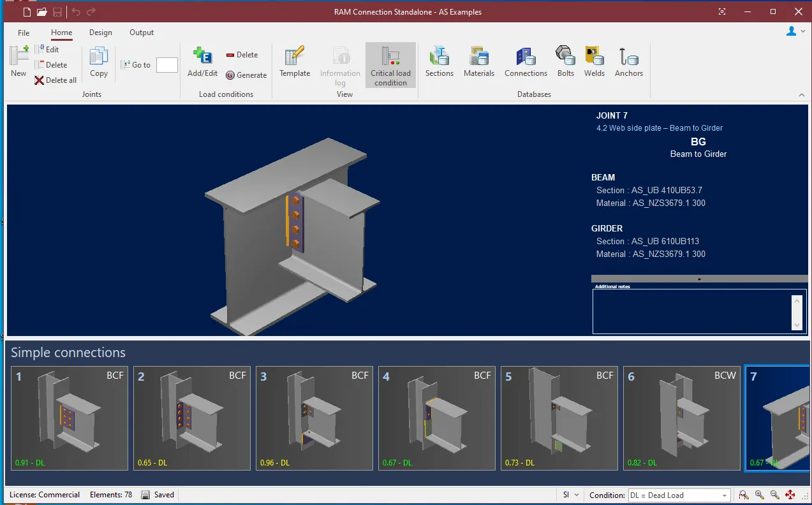Click Delete all joints
Screen dimensions: 812x505
pos(55,80)
